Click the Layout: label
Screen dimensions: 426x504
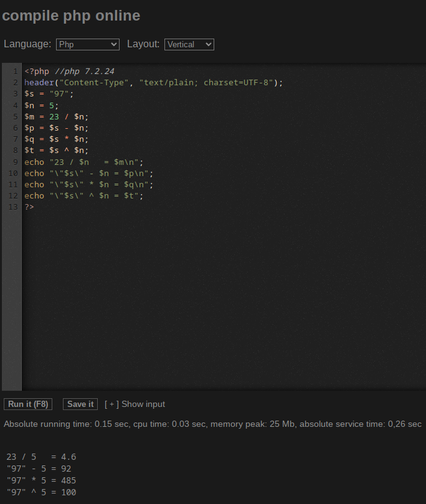(x=143, y=44)
